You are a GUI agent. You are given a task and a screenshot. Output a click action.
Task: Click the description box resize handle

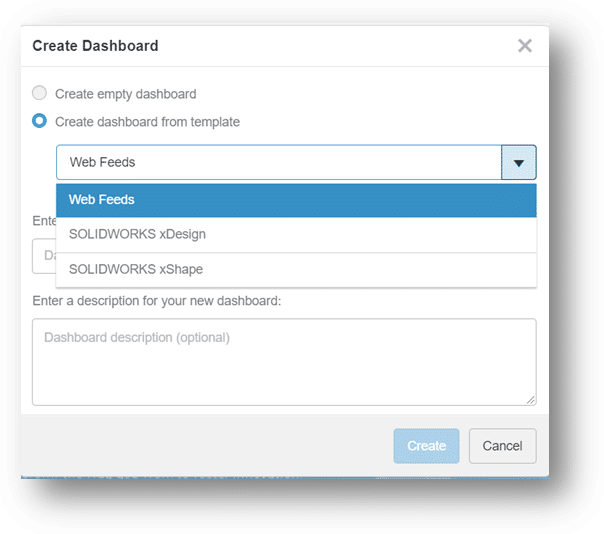tap(530, 399)
